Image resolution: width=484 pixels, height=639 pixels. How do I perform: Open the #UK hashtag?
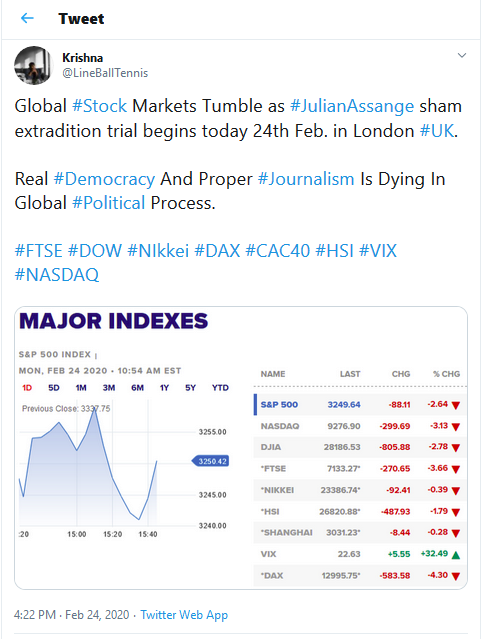coord(437,131)
